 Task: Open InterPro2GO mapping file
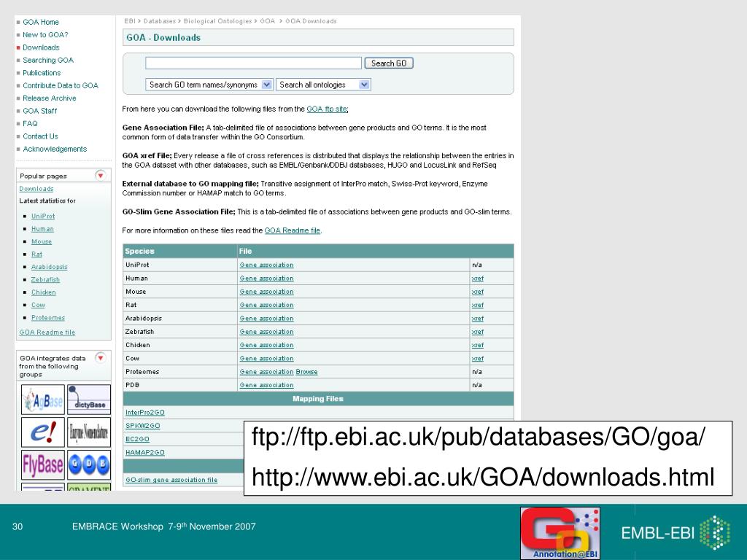tap(145, 413)
